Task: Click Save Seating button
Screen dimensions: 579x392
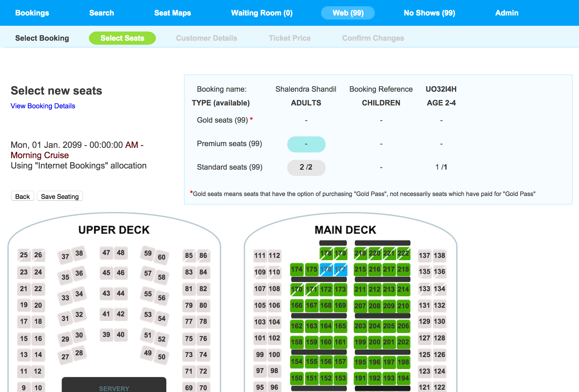Action: click(60, 196)
